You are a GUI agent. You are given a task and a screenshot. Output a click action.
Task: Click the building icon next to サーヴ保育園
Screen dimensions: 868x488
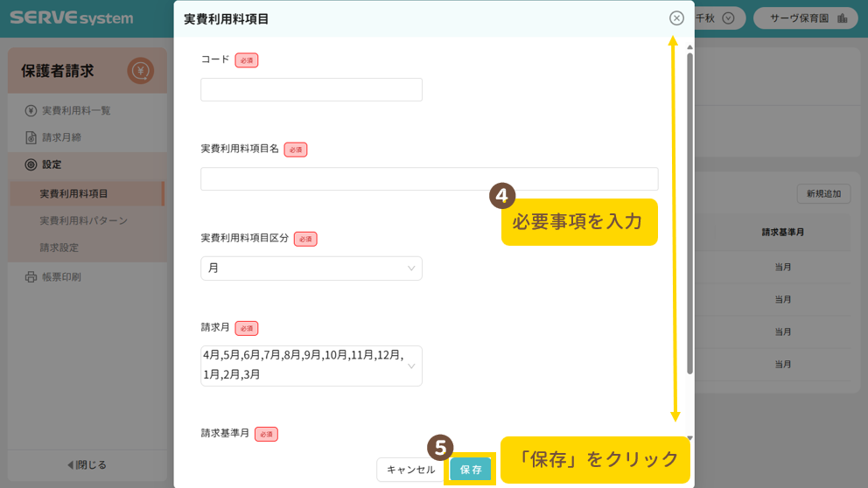pyautogui.click(x=842, y=18)
